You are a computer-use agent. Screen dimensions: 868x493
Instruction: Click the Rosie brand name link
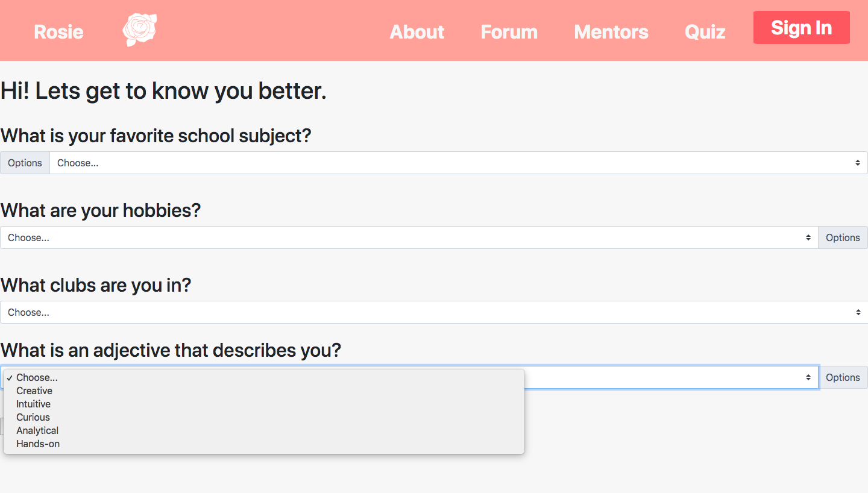click(58, 31)
